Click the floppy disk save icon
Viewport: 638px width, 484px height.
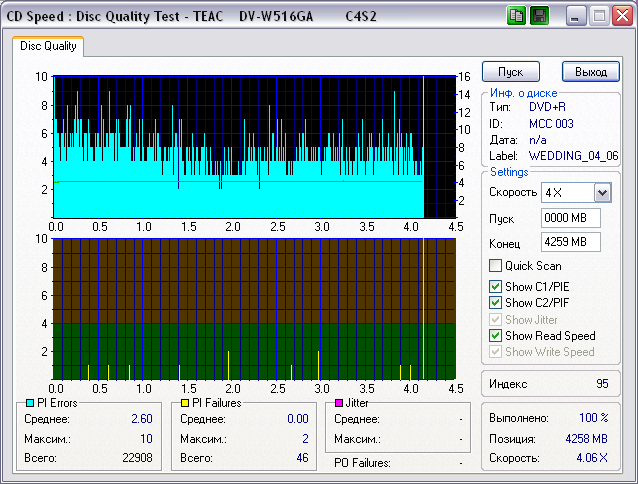click(x=538, y=16)
